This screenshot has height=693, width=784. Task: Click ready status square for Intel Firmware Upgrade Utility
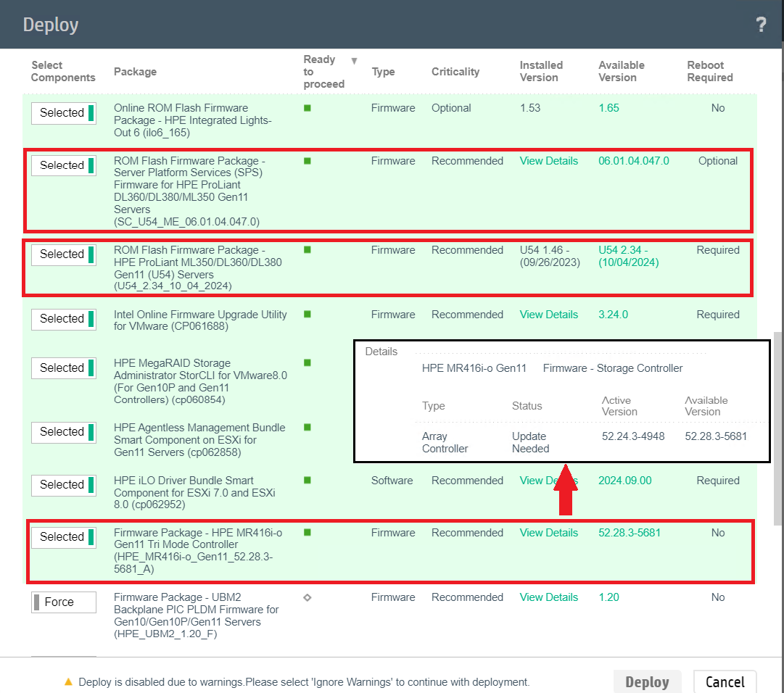[308, 315]
